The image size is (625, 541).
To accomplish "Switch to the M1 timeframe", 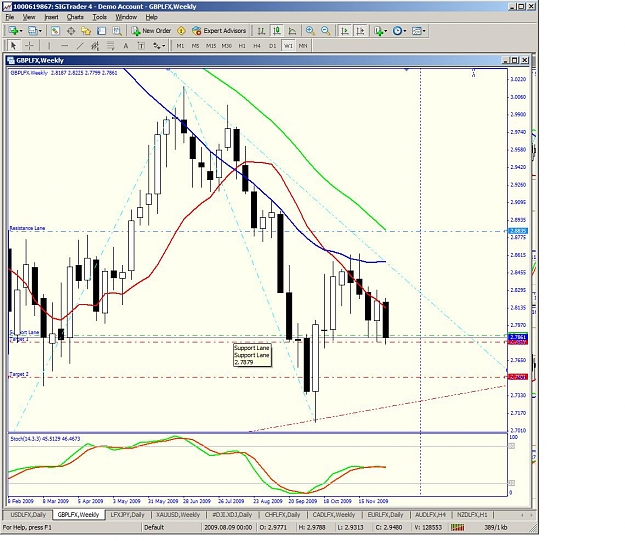I will pos(180,46).
